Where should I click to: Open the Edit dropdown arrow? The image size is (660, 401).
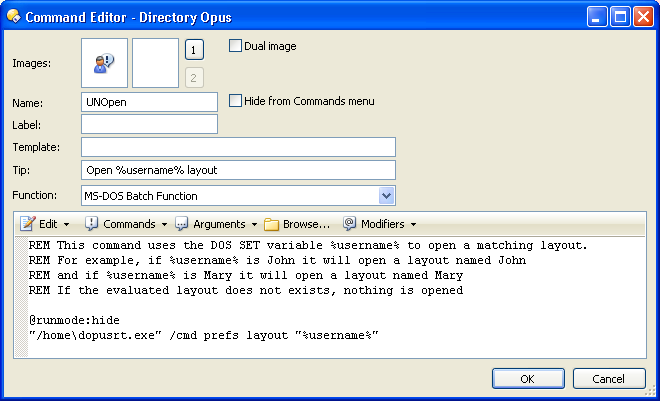67,225
